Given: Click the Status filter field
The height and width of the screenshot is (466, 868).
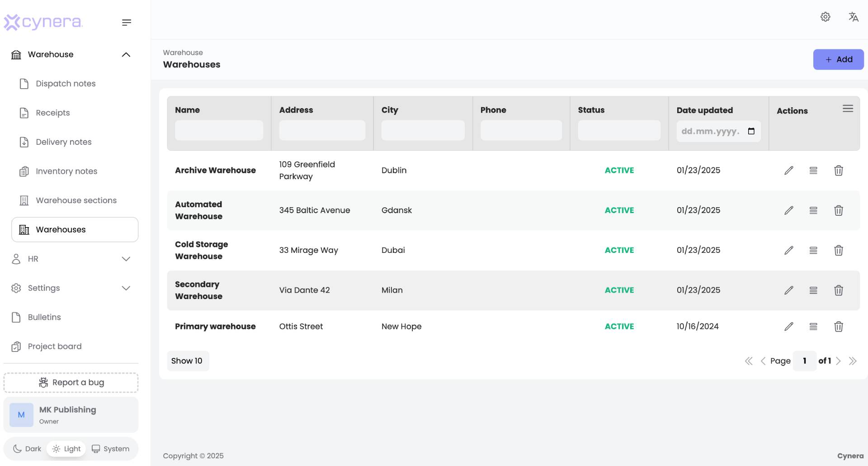Looking at the screenshot, I should (x=619, y=130).
